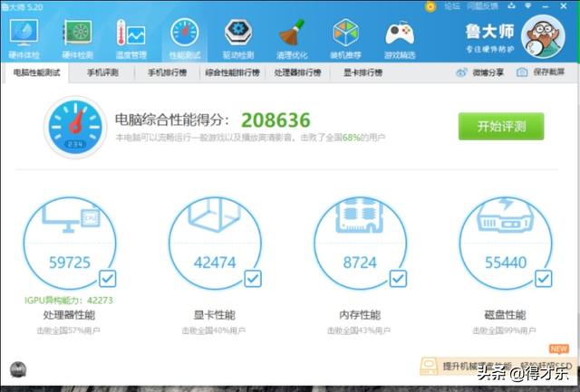Open 装机推荐 cube icon
This screenshot has height=392, width=580.
click(345, 33)
